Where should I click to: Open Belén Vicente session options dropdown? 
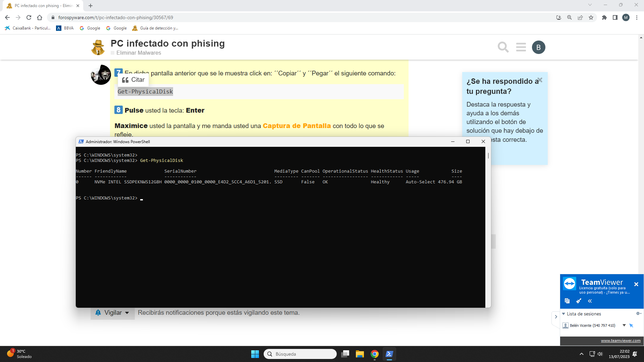pyautogui.click(x=624, y=325)
